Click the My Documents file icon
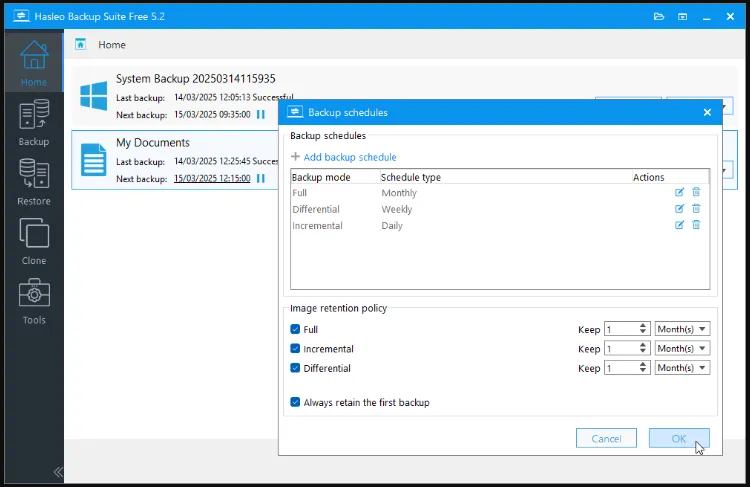Image resolution: width=750 pixels, height=487 pixels. [94, 160]
